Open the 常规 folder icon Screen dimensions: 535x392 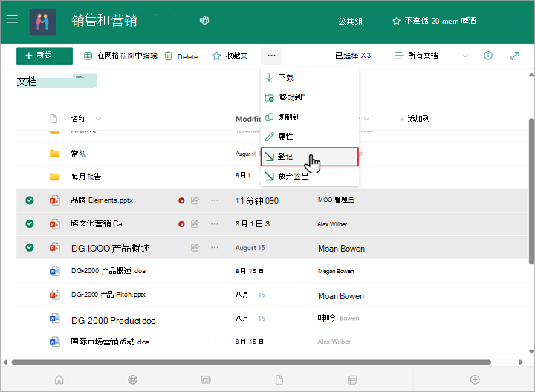[x=54, y=154]
